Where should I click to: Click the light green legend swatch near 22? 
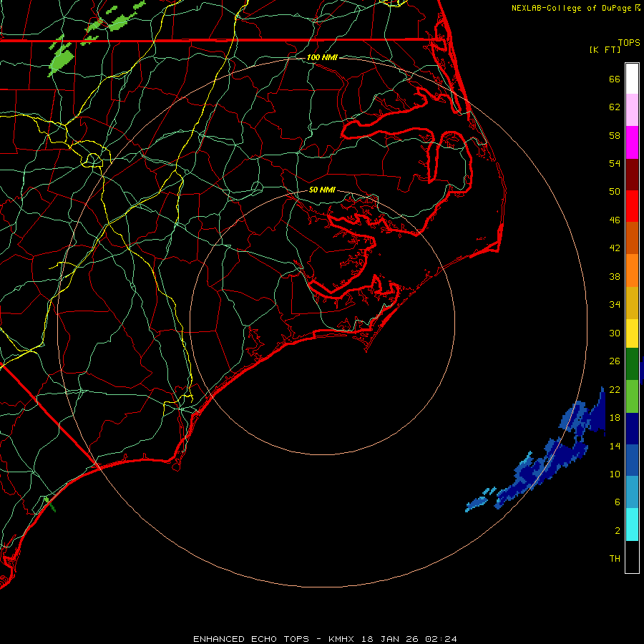coord(632,396)
